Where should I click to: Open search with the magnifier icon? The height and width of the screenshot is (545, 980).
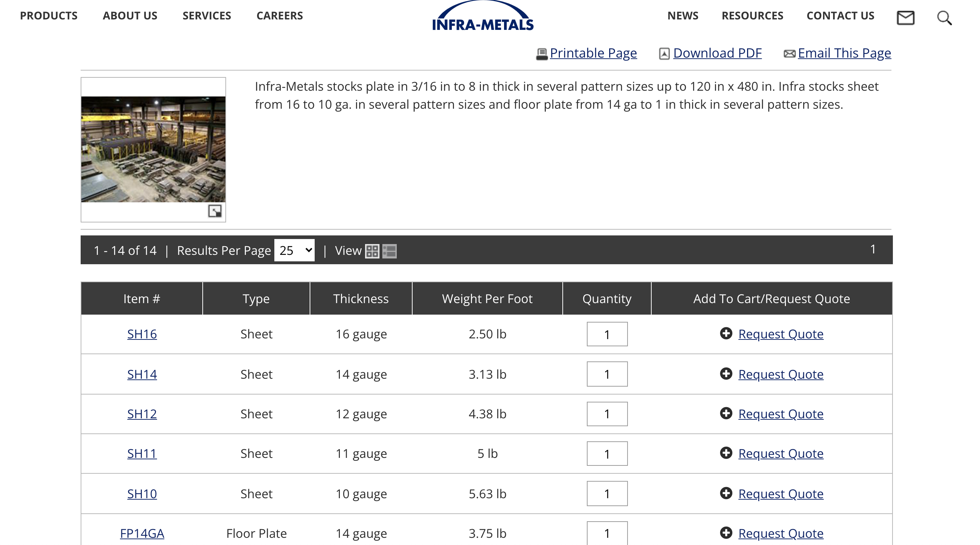(944, 18)
